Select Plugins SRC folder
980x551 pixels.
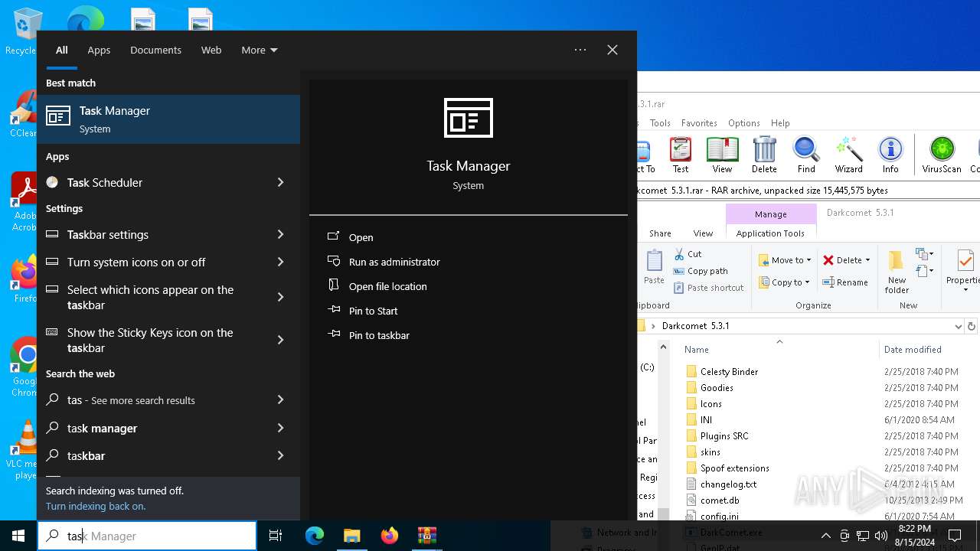point(717,435)
